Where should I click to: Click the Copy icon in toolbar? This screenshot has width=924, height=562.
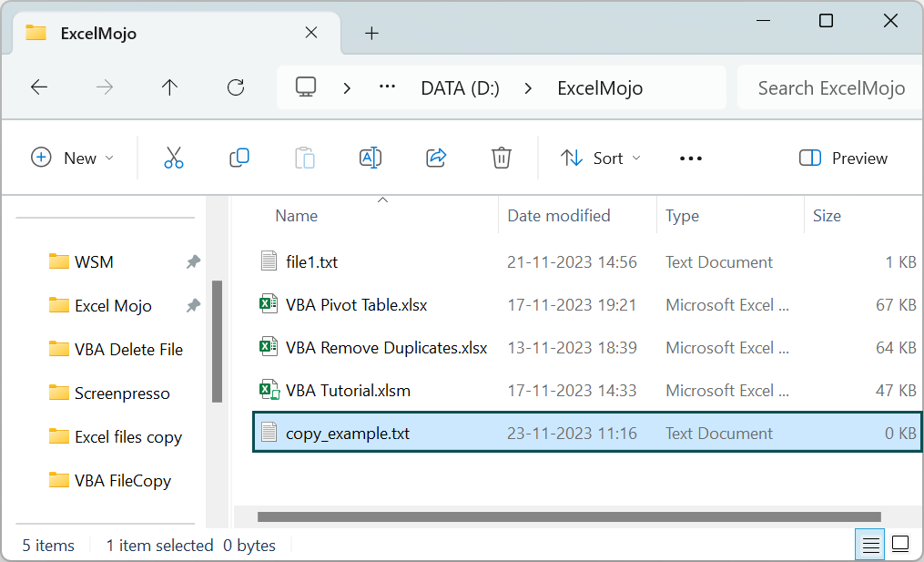[239, 158]
